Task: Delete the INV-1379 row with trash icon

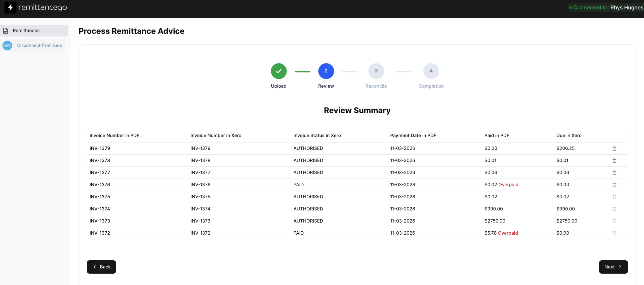Action: pos(614,149)
